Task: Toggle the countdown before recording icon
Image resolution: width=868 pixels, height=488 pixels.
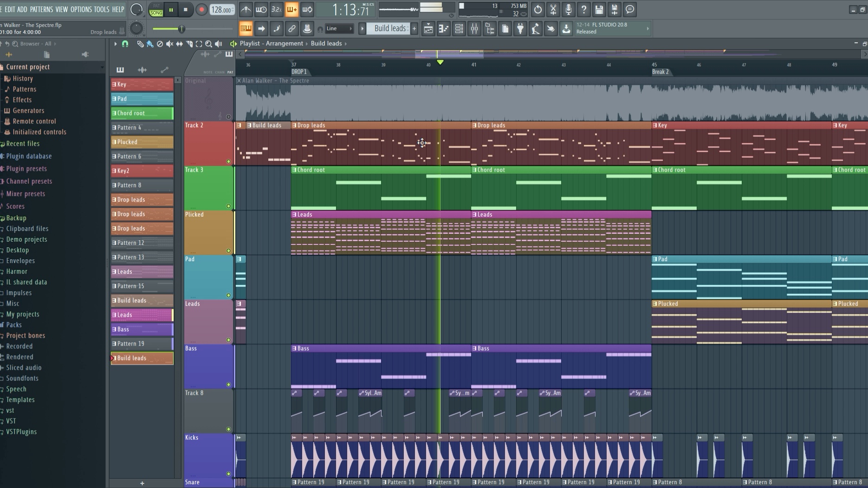Action: [276, 9]
